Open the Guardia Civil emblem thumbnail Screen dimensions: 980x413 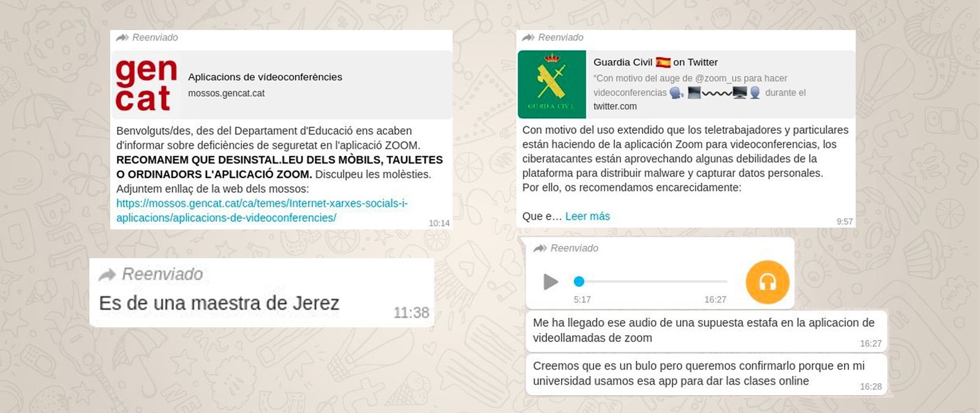point(551,84)
